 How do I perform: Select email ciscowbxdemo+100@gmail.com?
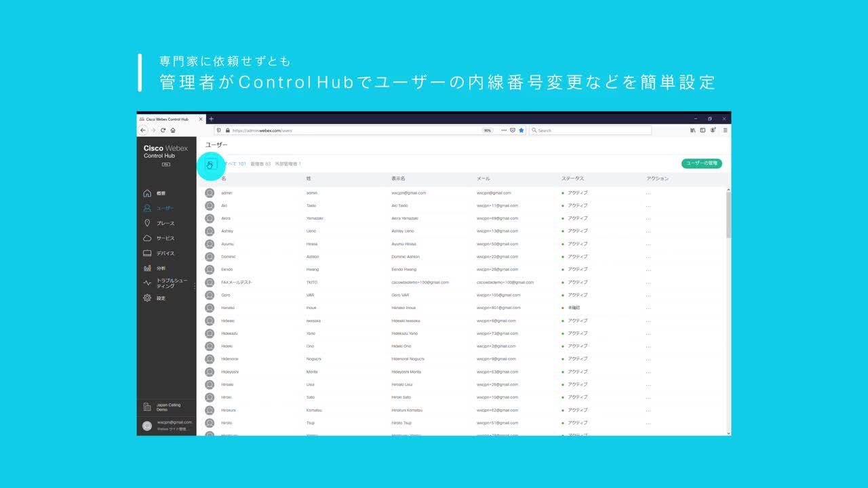505,282
